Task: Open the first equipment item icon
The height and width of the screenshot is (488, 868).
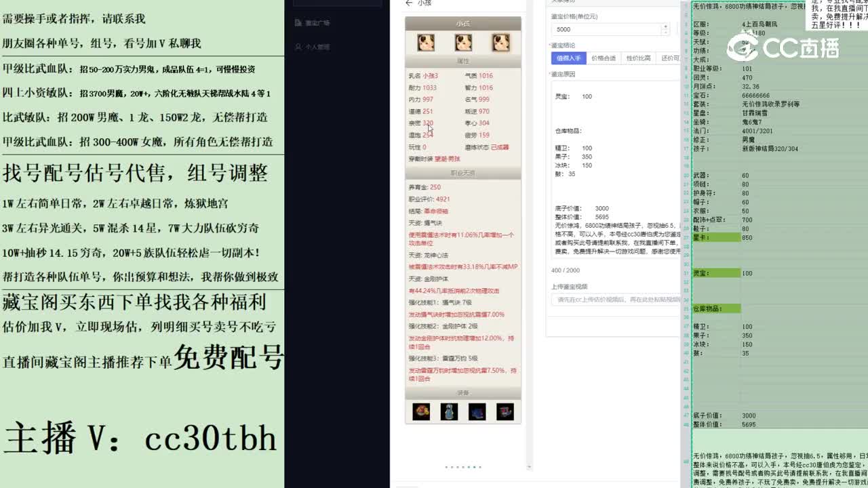Action: point(421,411)
